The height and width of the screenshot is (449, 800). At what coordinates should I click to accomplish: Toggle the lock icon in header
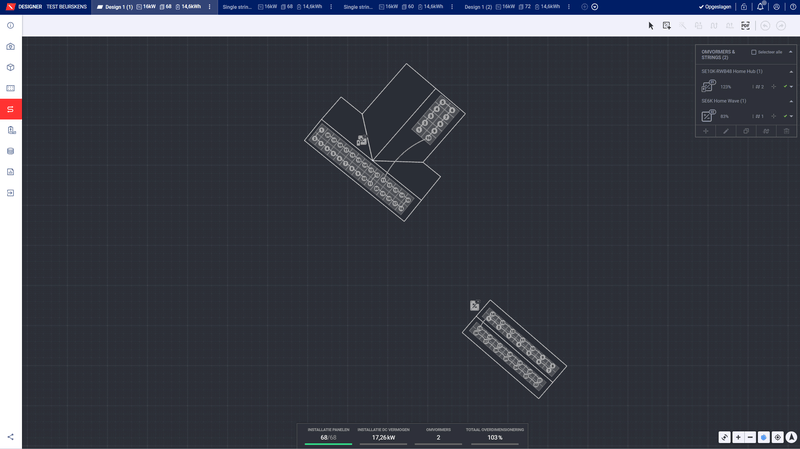[744, 7]
